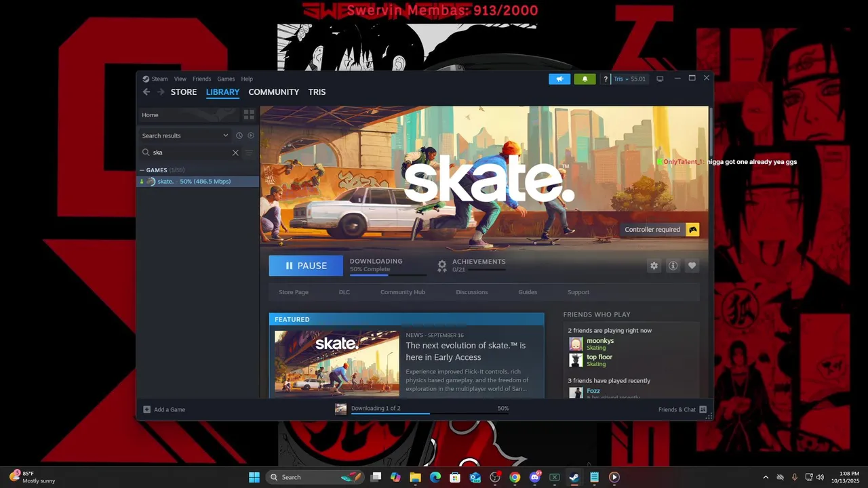Open the TRIS profile tab
868x488 pixels.
coord(317,92)
